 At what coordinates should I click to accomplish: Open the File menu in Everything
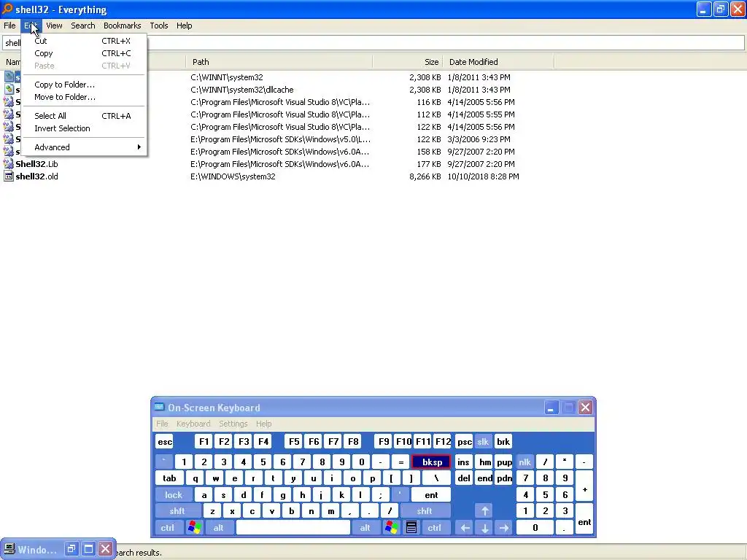(9, 26)
